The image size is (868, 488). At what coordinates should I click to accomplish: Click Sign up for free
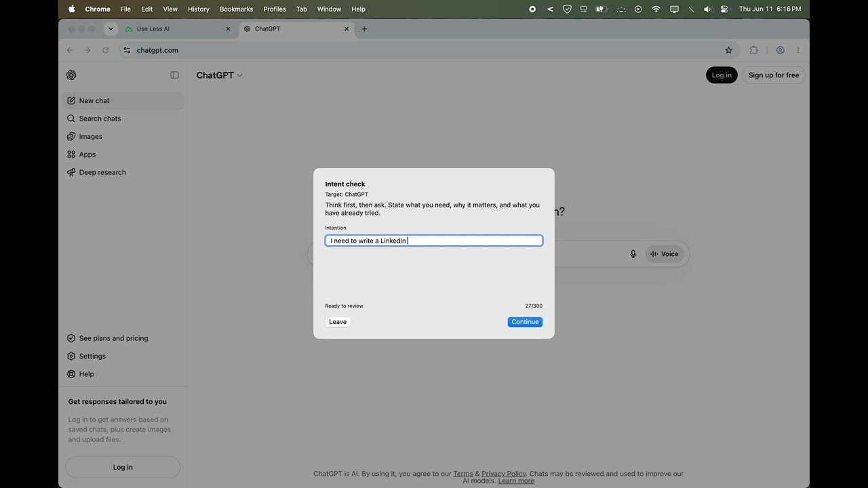coord(774,75)
